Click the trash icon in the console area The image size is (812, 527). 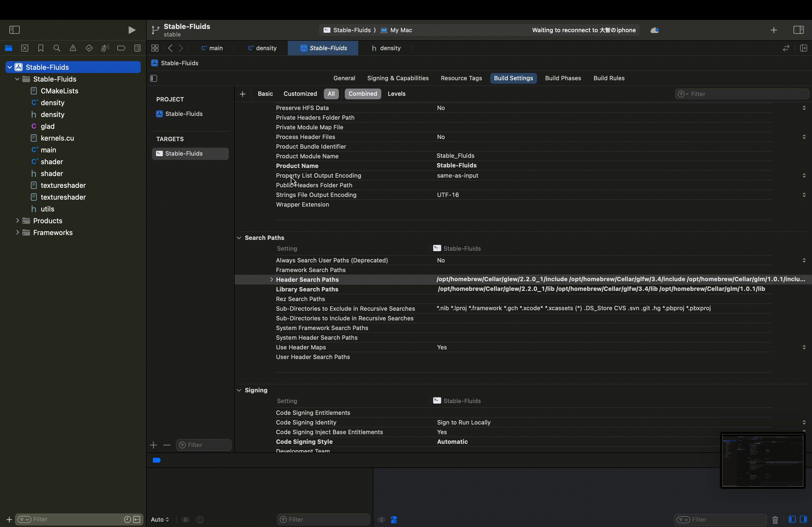775,519
